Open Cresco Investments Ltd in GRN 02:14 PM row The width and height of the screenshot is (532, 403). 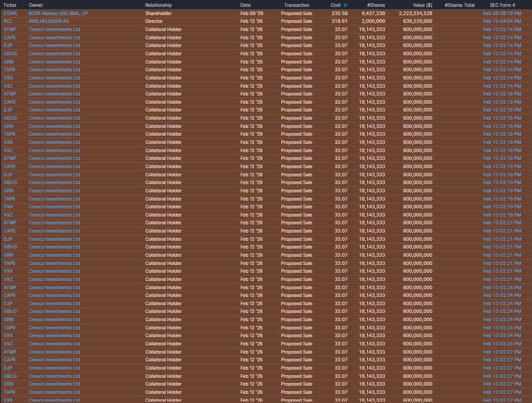tap(54, 62)
